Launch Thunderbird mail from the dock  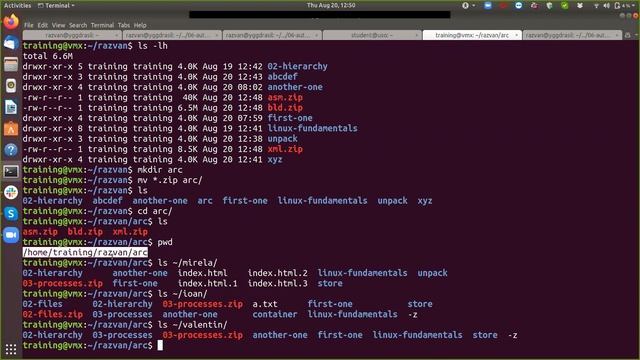tap(11, 43)
